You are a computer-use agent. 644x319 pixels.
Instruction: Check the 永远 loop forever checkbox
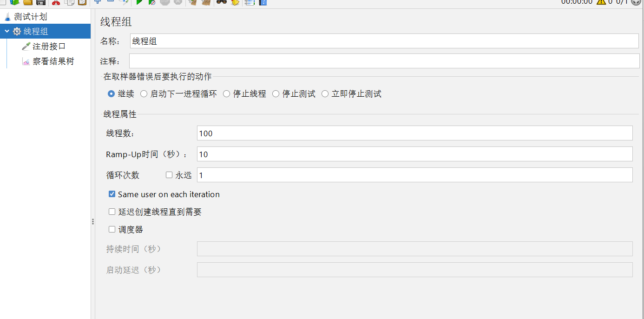pos(169,175)
